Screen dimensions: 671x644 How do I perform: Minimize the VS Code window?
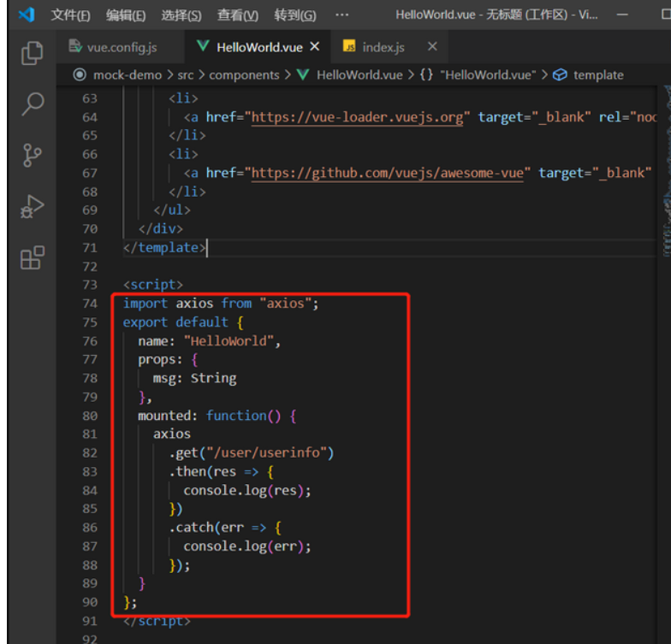tap(622, 15)
